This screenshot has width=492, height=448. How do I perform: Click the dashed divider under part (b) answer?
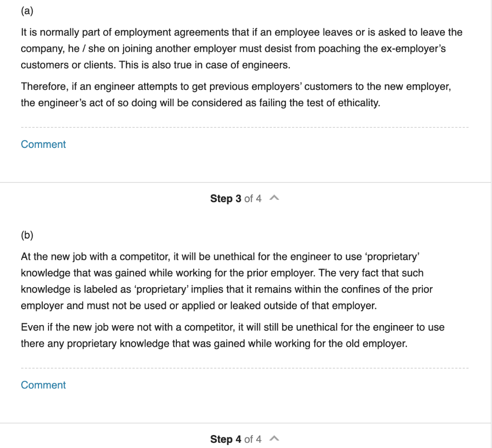tap(245, 367)
